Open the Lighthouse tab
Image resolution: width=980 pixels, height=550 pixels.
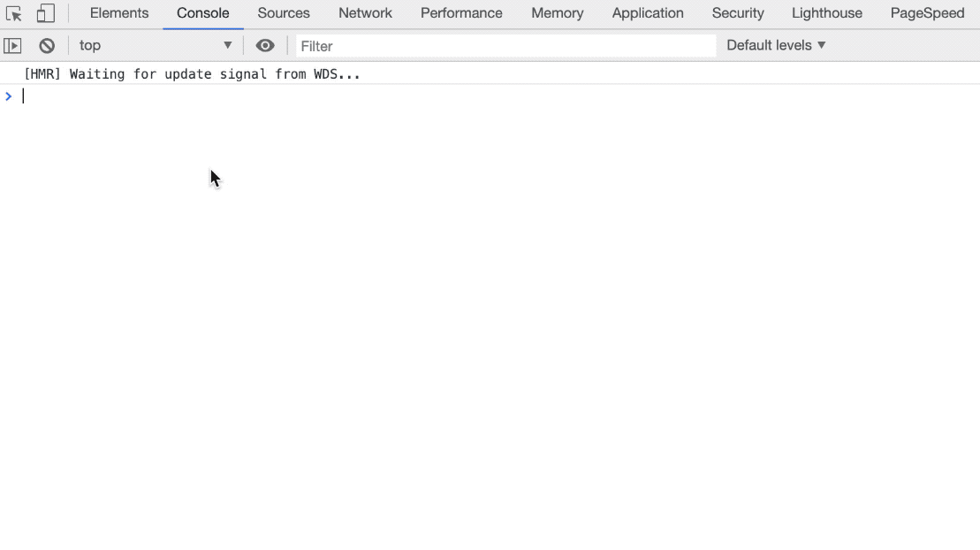(x=827, y=13)
